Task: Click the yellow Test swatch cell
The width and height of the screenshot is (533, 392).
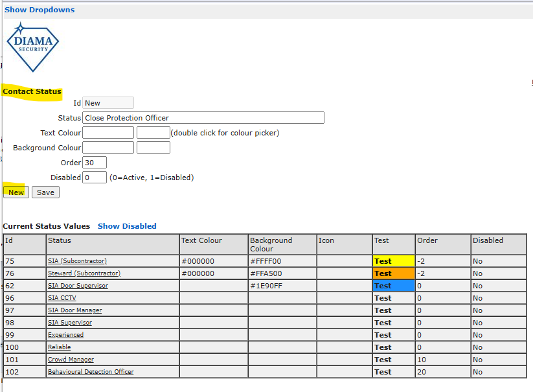Action: (x=394, y=261)
